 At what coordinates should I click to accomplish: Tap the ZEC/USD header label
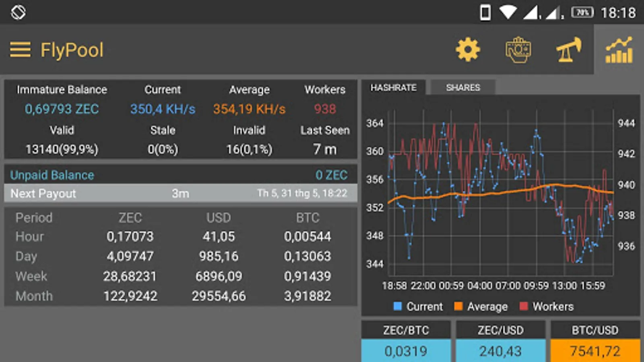500,330
